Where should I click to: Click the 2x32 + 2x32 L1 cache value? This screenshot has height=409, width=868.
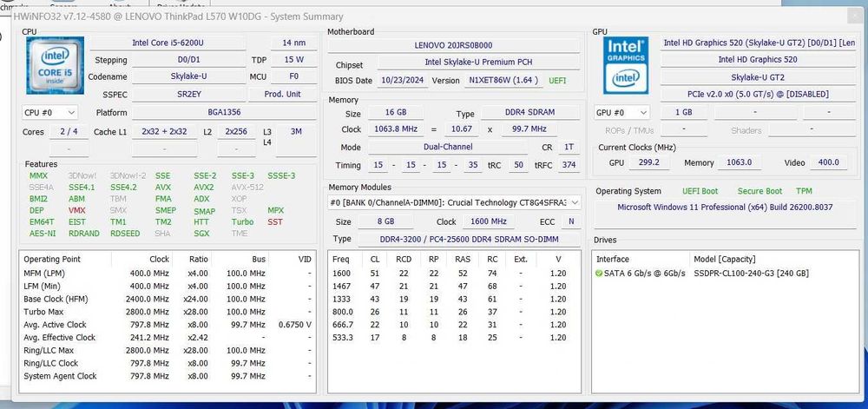164,132
